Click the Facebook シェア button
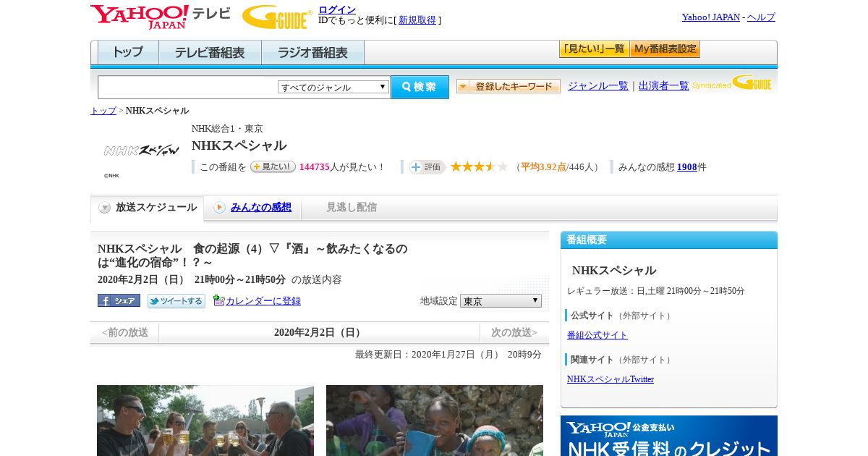The height and width of the screenshot is (456, 868). tap(119, 300)
